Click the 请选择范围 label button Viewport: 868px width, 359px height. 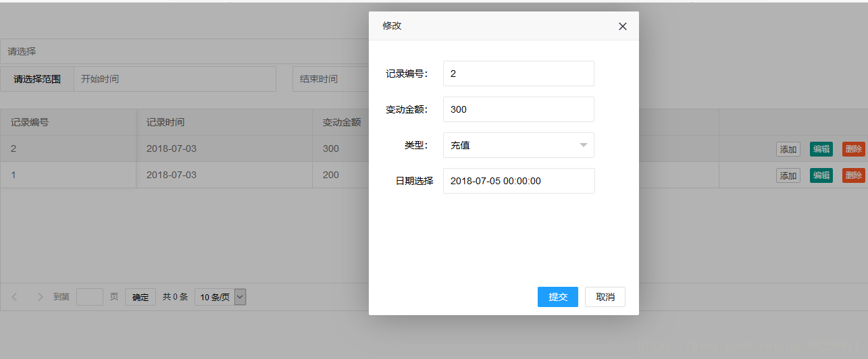pyautogui.click(x=37, y=79)
